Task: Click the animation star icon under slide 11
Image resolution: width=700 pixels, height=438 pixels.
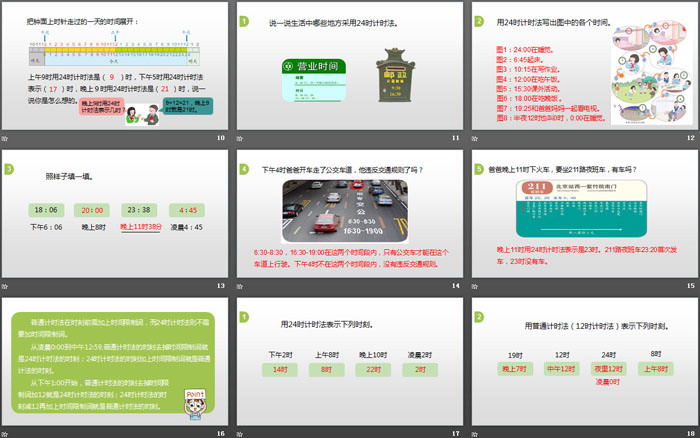Action: click(240, 139)
